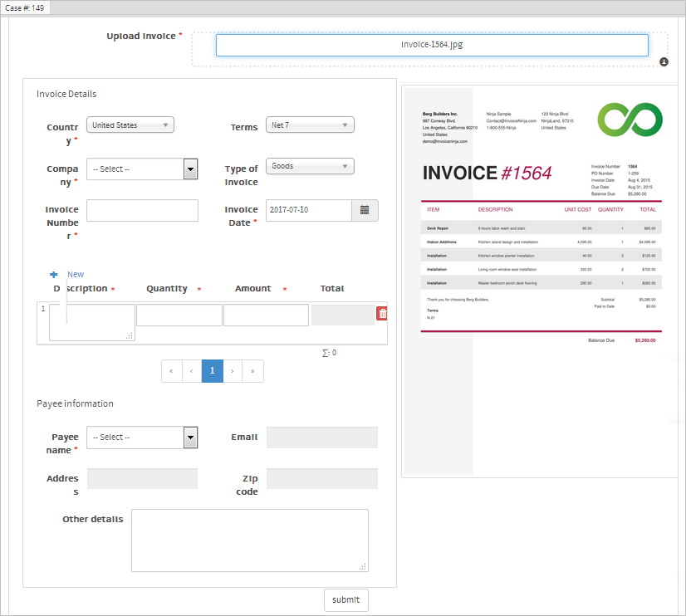The width and height of the screenshot is (686, 616).
Task: Click the small icon below upload field
Action: click(x=664, y=62)
